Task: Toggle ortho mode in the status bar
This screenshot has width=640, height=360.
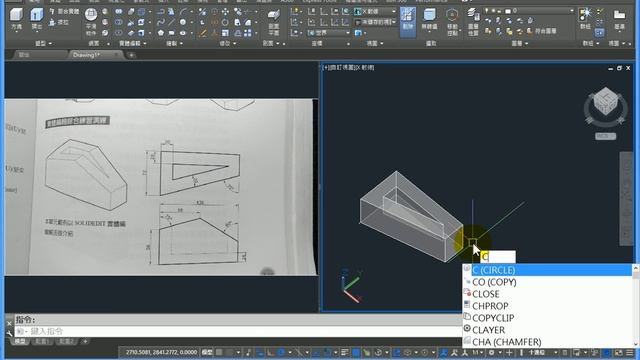Action: 271,352
